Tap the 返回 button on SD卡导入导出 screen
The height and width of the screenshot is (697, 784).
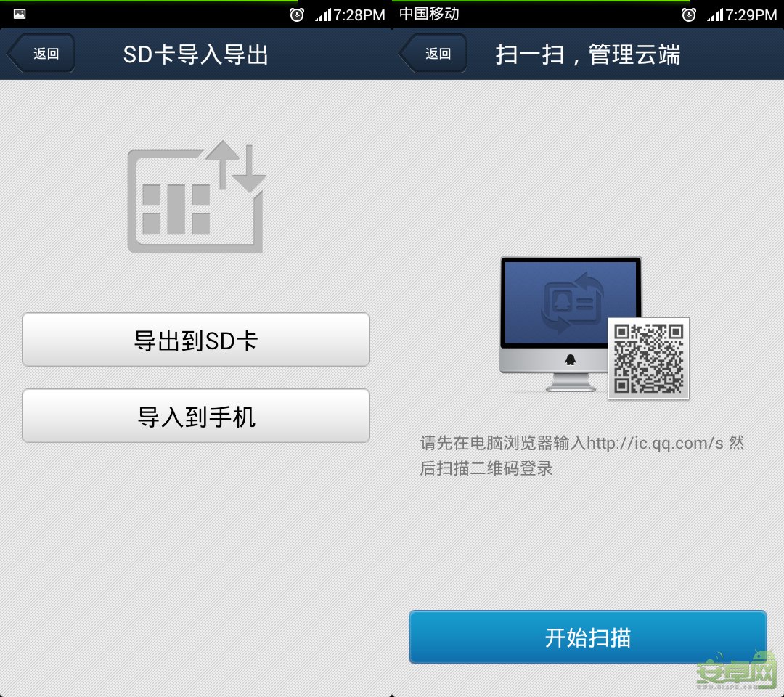click(x=45, y=53)
